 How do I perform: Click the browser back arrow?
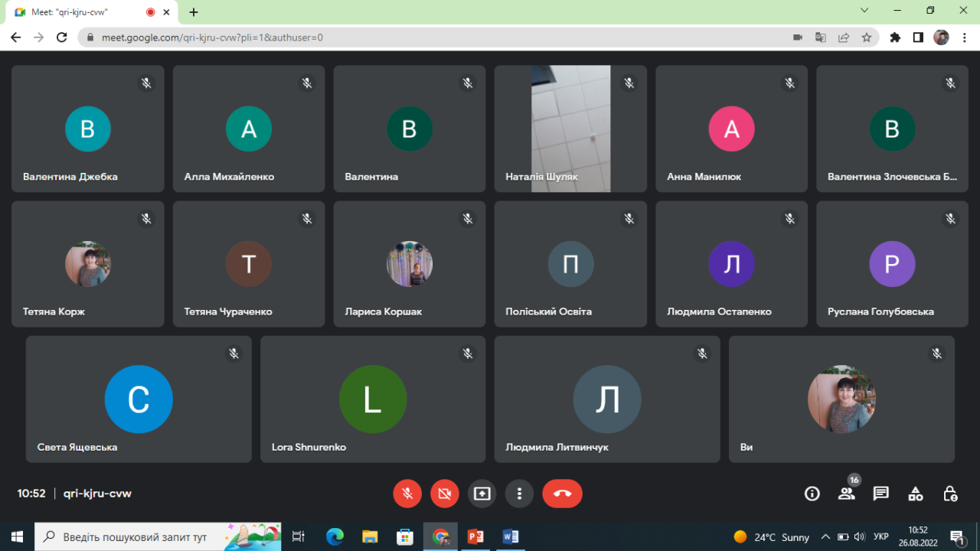coord(15,37)
